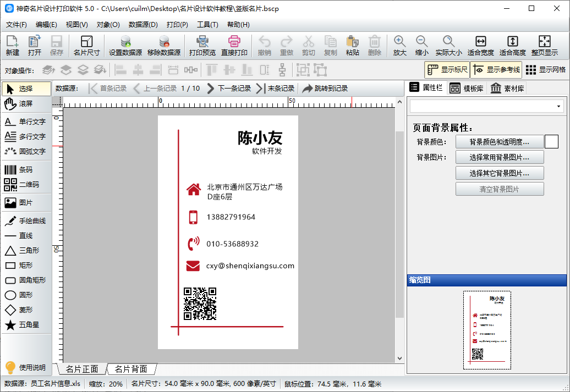Zoom out with 缩小
This screenshot has width=570, height=392.
[x=421, y=46]
